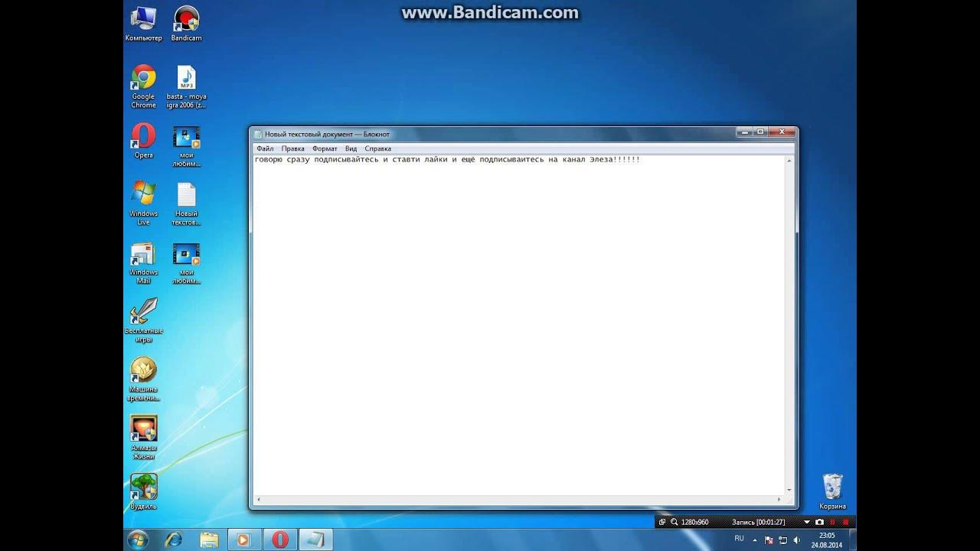Close the Notepad window

tap(782, 132)
